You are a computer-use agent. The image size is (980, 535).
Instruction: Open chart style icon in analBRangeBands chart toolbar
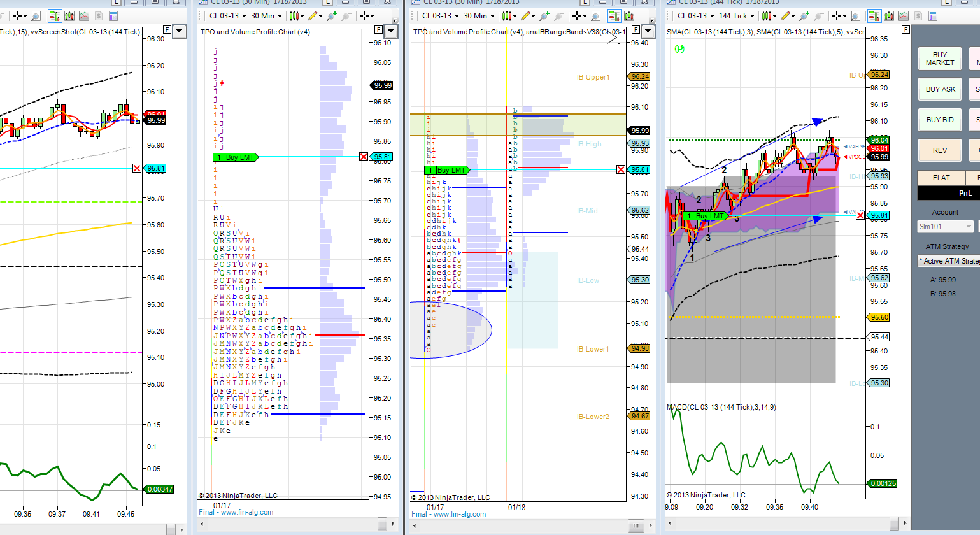[x=507, y=16]
